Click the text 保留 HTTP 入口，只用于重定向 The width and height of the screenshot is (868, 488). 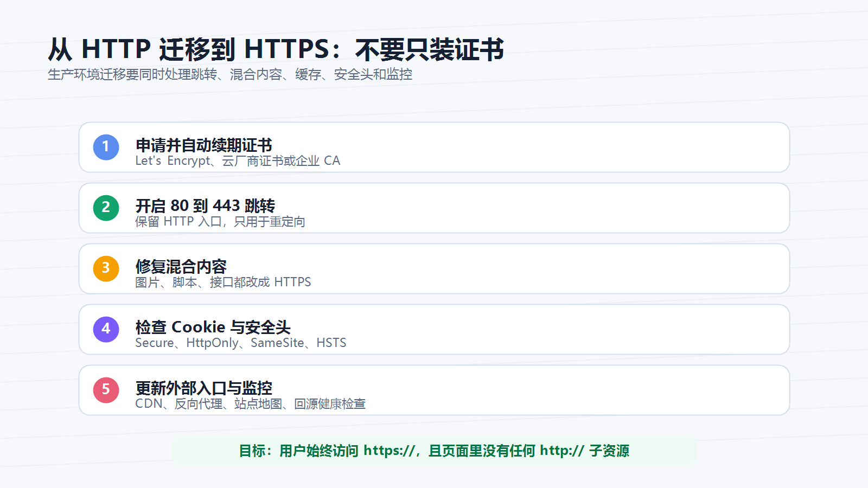click(x=220, y=222)
